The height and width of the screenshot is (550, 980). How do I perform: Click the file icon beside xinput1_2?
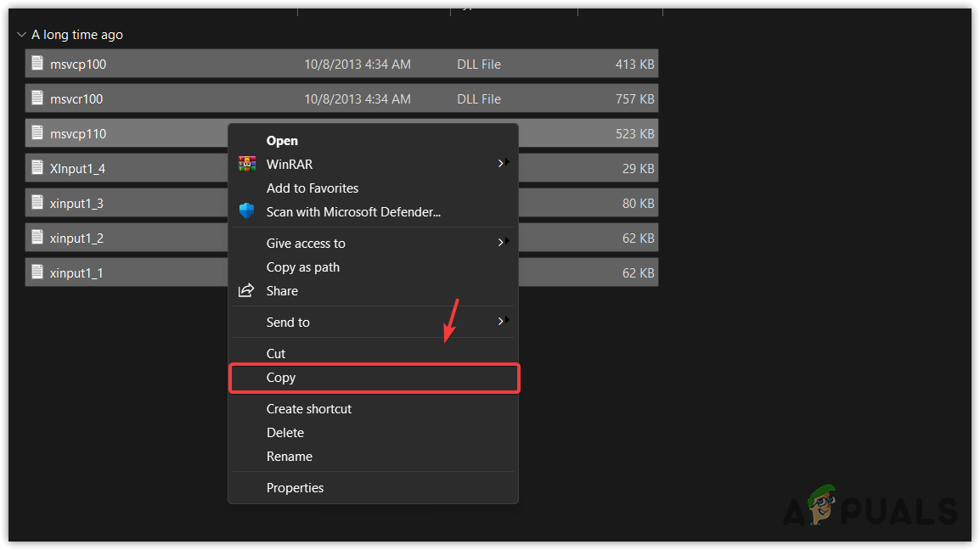click(x=37, y=238)
